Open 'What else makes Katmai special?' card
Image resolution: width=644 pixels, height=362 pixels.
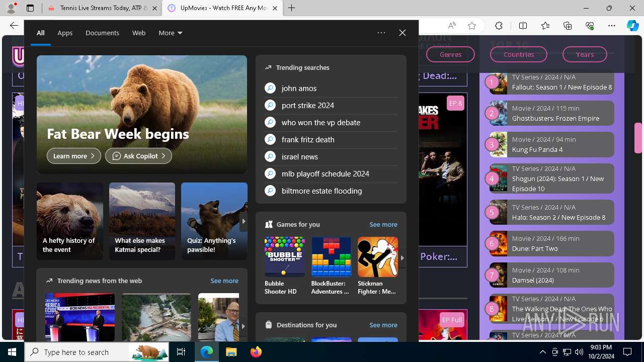[142, 221]
